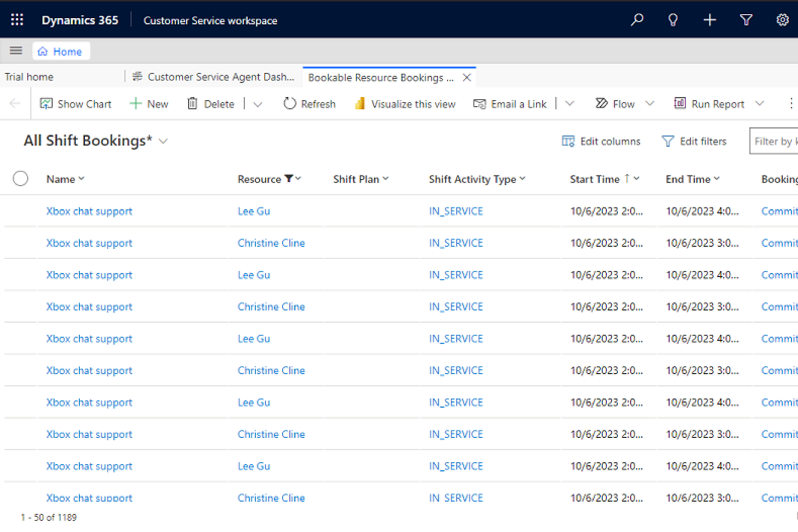Screen dimensions: 798x532
Task: Click the Delete trash button
Action: click(x=210, y=104)
